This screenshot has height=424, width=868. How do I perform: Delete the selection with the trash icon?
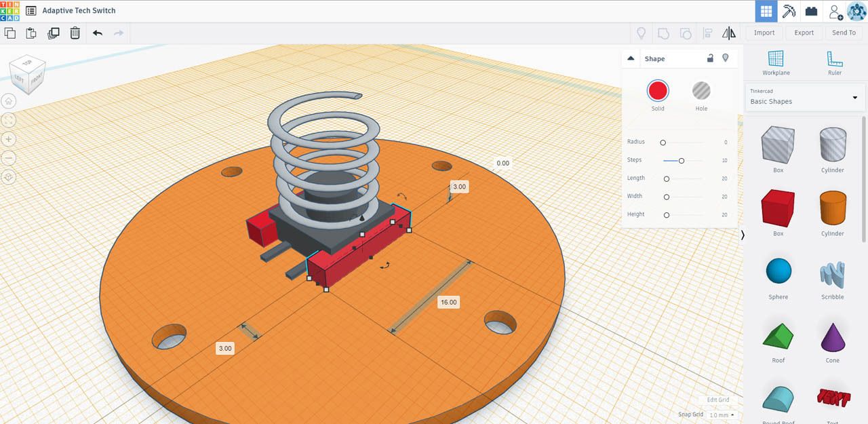pyautogui.click(x=75, y=33)
